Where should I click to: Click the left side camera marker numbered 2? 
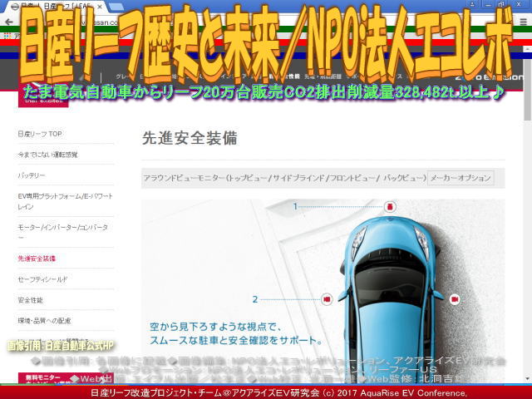pyautogui.click(x=327, y=299)
